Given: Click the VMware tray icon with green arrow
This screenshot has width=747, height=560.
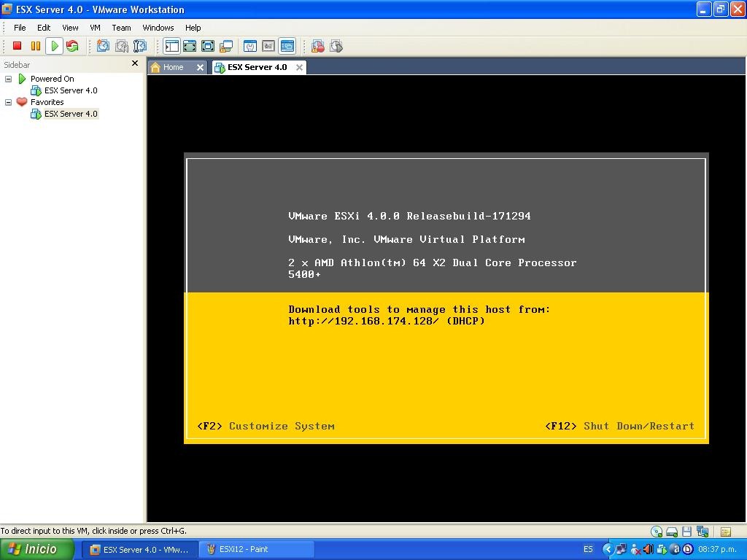Looking at the screenshot, I should click(662, 549).
